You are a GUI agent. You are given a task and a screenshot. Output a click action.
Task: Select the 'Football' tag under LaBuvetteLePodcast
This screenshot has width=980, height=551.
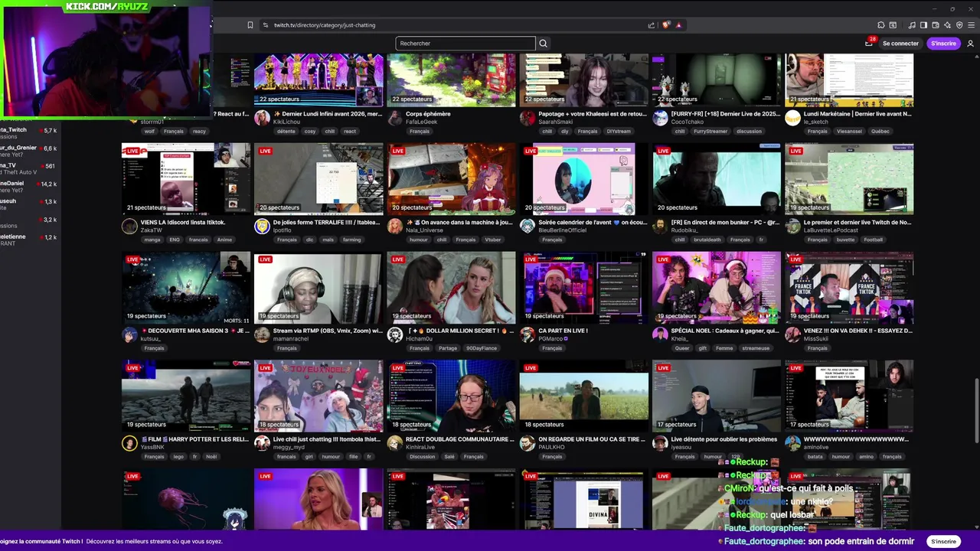[873, 240]
